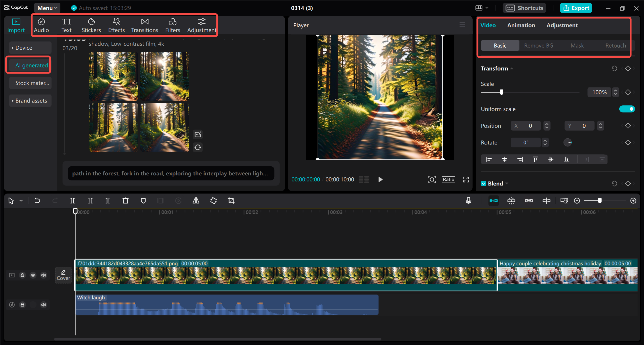Expand the Brand assets section
This screenshot has width=644, height=345.
pyautogui.click(x=30, y=100)
